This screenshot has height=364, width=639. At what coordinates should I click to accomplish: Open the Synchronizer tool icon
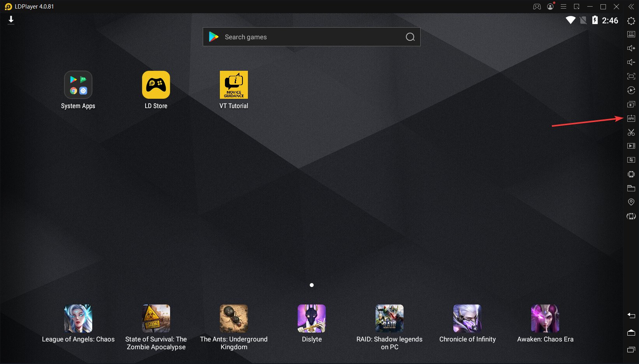point(631,160)
